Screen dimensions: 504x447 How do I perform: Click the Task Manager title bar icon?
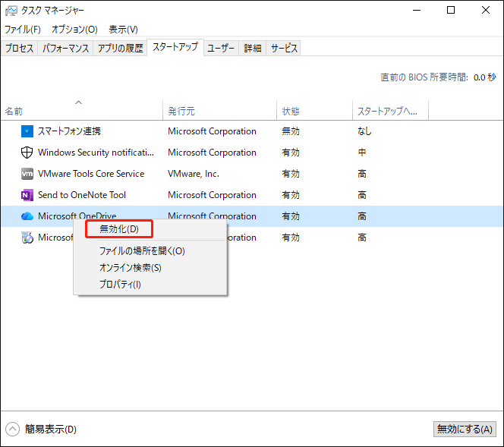coord(11,11)
